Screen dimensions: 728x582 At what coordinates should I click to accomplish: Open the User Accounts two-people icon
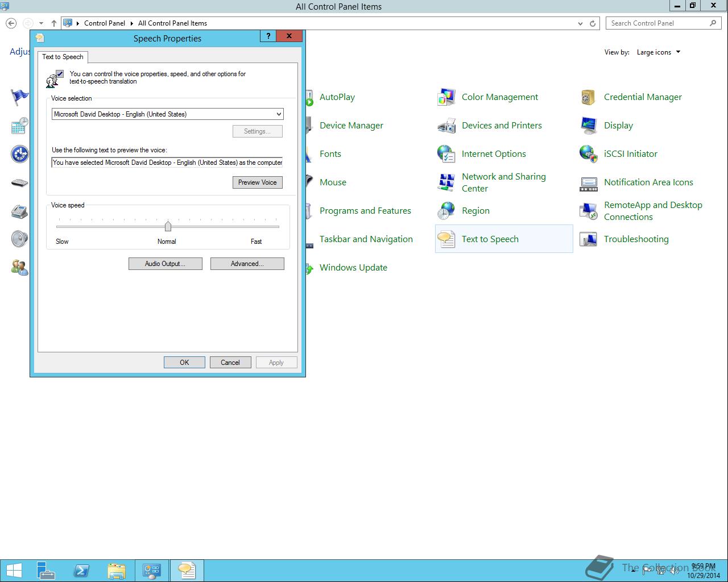pos(20,268)
